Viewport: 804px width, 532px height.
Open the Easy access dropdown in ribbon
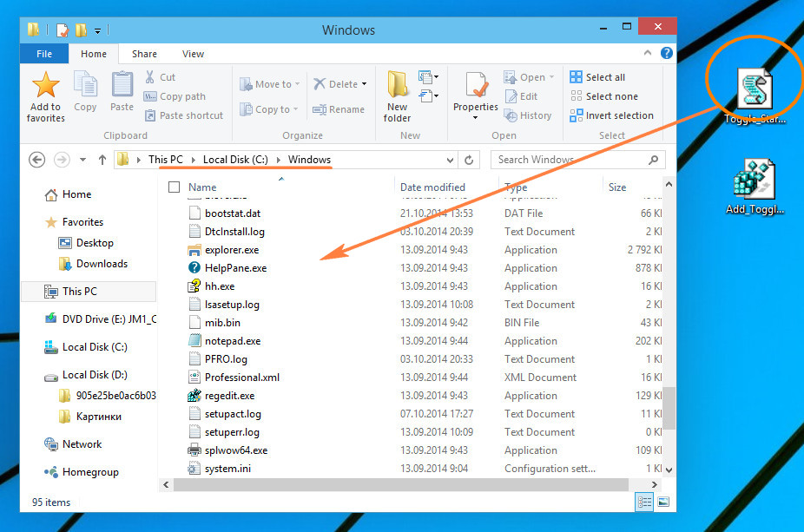(x=429, y=95)
